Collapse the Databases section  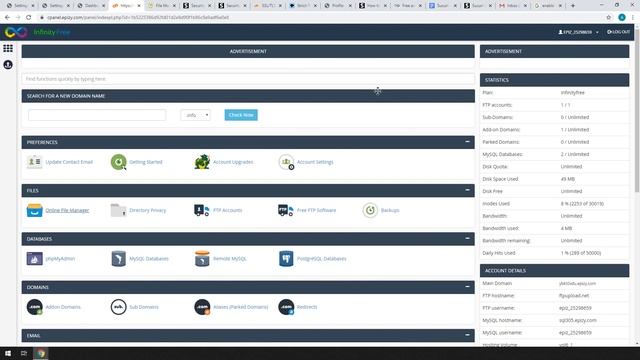(467, 238)
